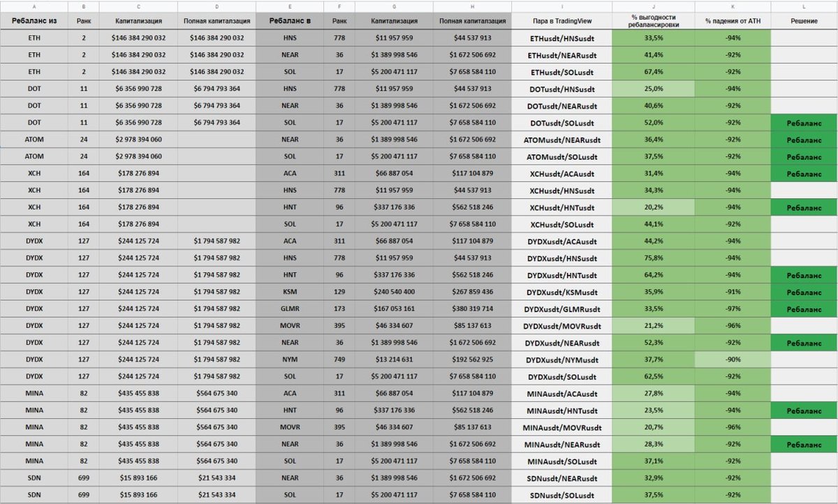
Task: Click the $267 859 436 full capitalization cell
Action: coord(472,292)
